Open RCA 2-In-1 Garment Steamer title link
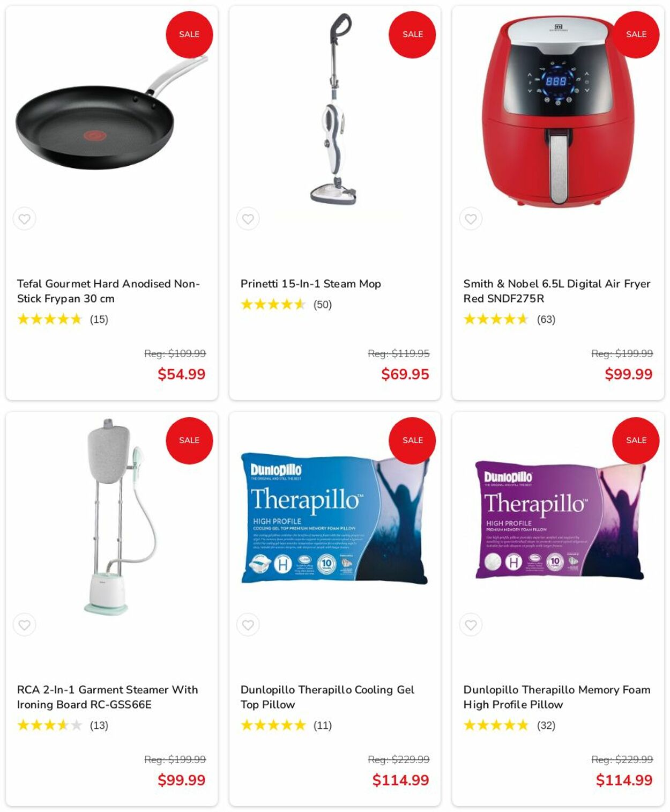The image size is (670, 812). click(x=107, y=697)
